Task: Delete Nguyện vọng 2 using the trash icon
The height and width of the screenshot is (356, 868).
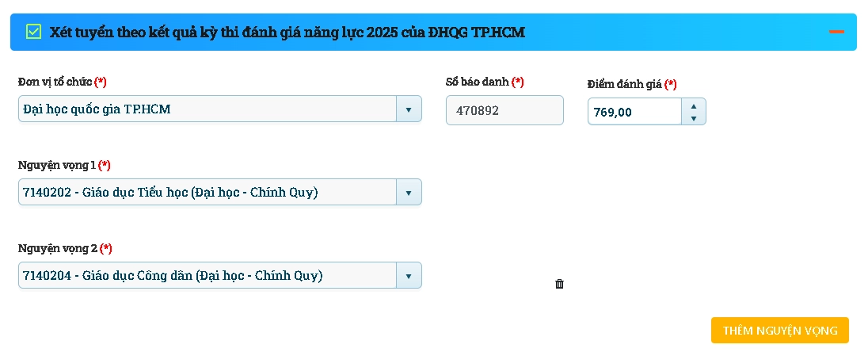Action: (x=559, y=284)
